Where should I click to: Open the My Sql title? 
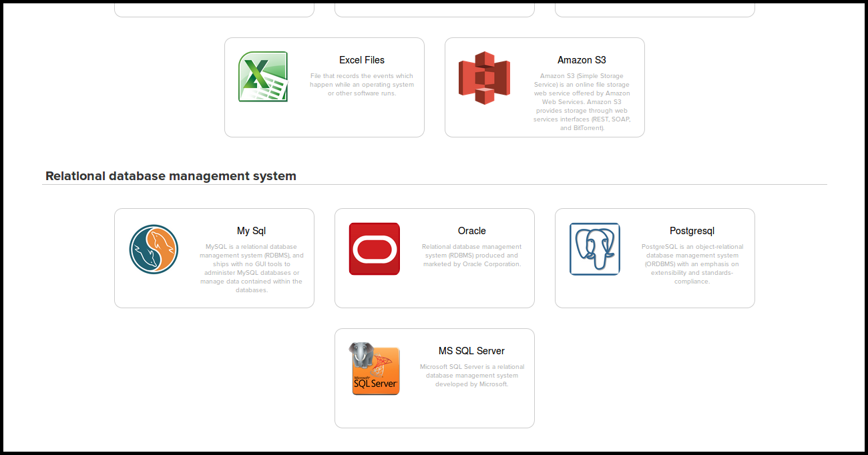click(x=252, y=231)
